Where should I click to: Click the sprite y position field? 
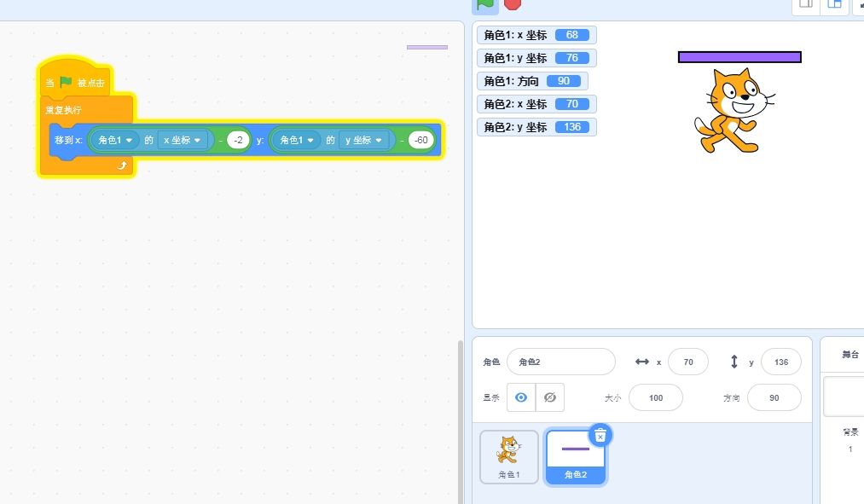pyautogui.click(x=780, y=362)
